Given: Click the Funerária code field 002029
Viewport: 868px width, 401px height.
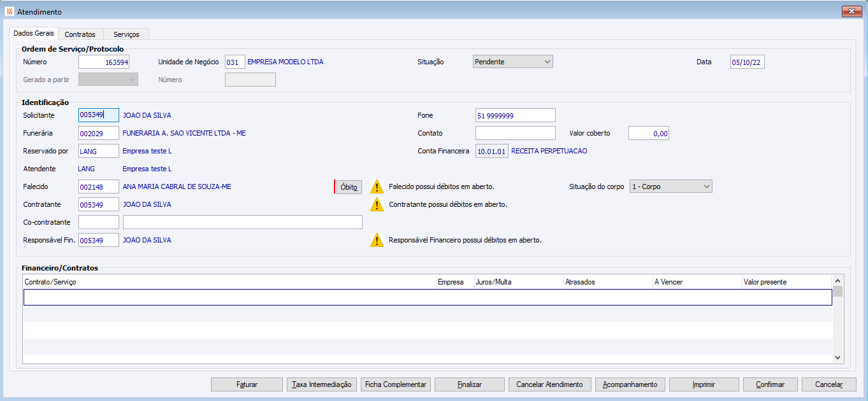Looking at the screenshot, I should 99,133.
